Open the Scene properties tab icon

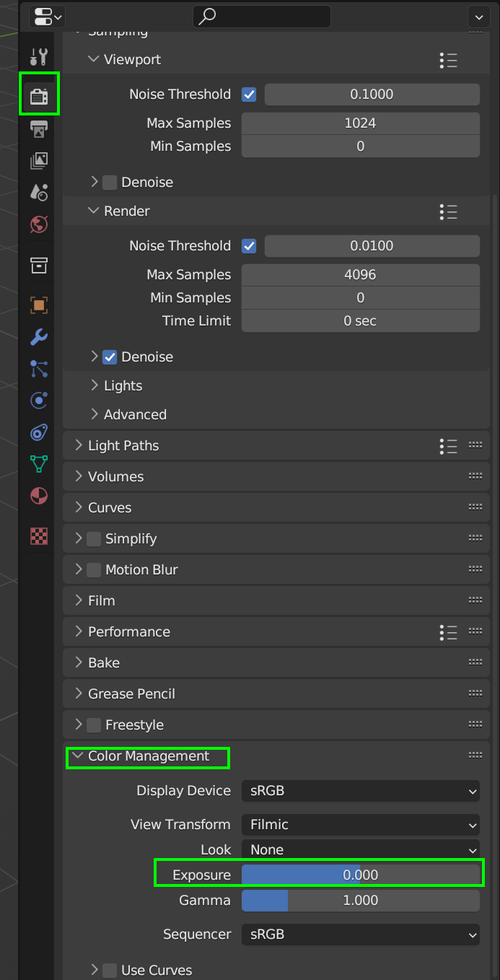[x=39, y=192]
